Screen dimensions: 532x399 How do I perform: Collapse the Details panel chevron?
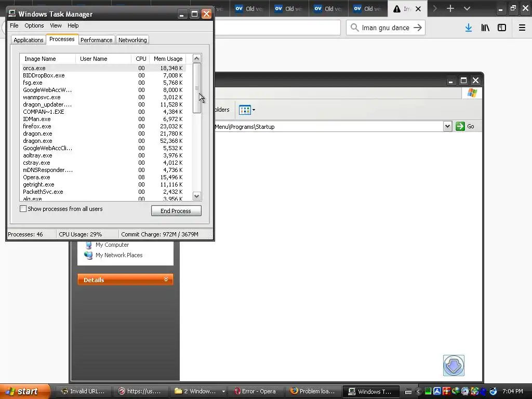(x=166, y=280)
